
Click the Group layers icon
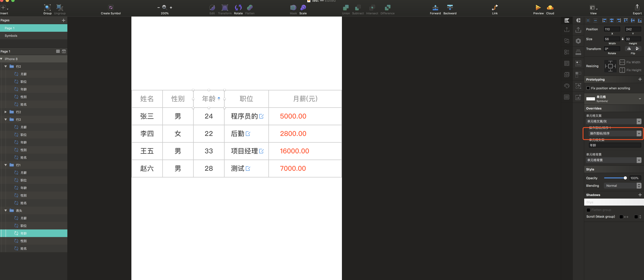pos(47,8)
